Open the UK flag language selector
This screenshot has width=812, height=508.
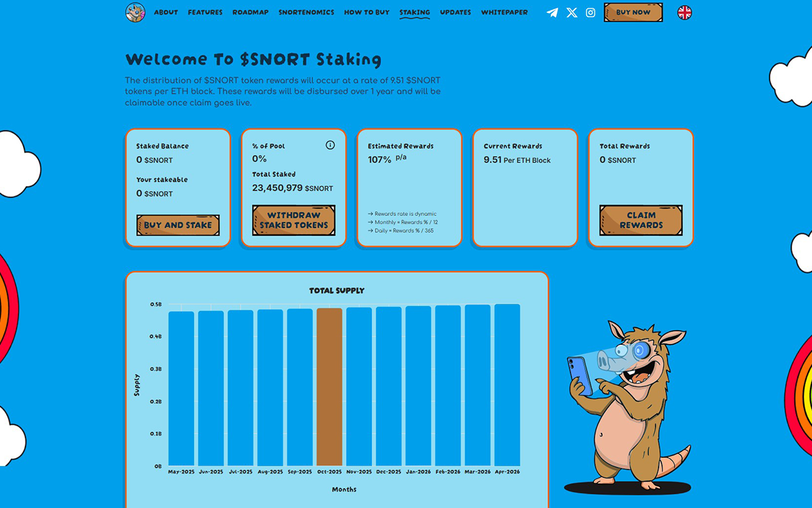coord(685,12)
